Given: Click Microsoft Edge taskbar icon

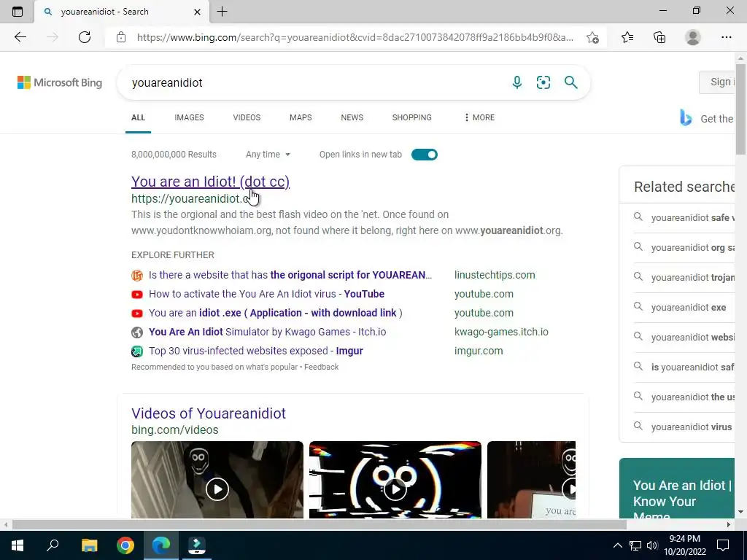Looking at the screenshot, I should 161,545.
